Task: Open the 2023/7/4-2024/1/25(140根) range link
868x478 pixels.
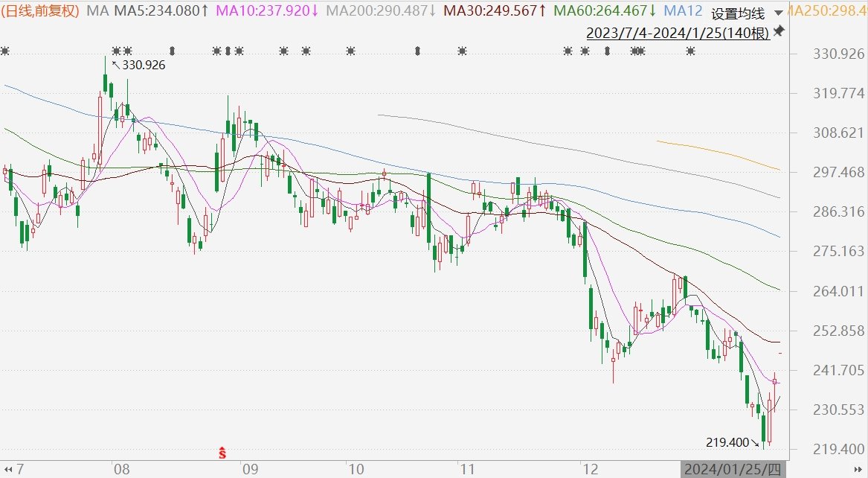Action: tap(678, 33)
